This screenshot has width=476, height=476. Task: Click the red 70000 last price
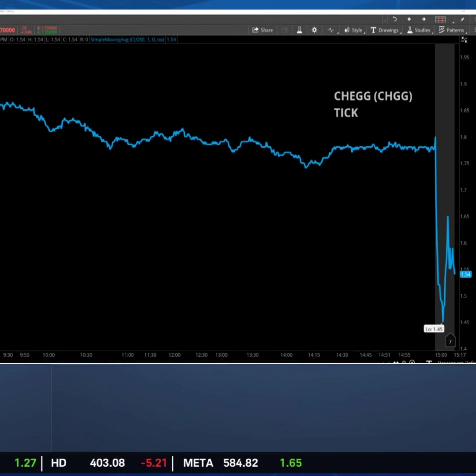pyautogui.click(x=7, y=30)
